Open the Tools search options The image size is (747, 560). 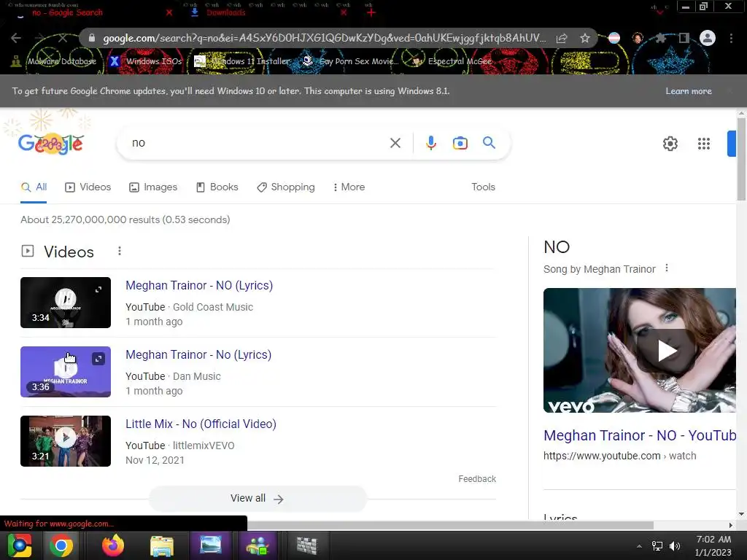coord(483,187)
